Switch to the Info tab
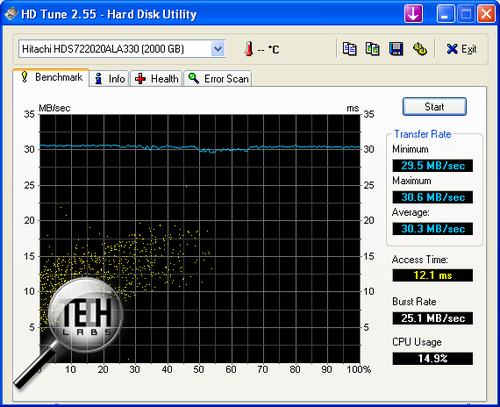 click(110, 79)
